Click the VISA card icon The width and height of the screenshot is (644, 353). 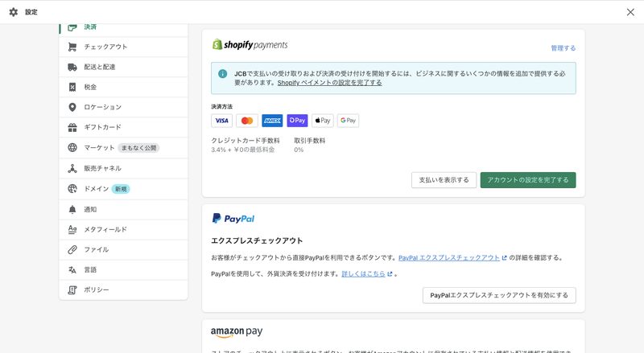coord(222,121)
